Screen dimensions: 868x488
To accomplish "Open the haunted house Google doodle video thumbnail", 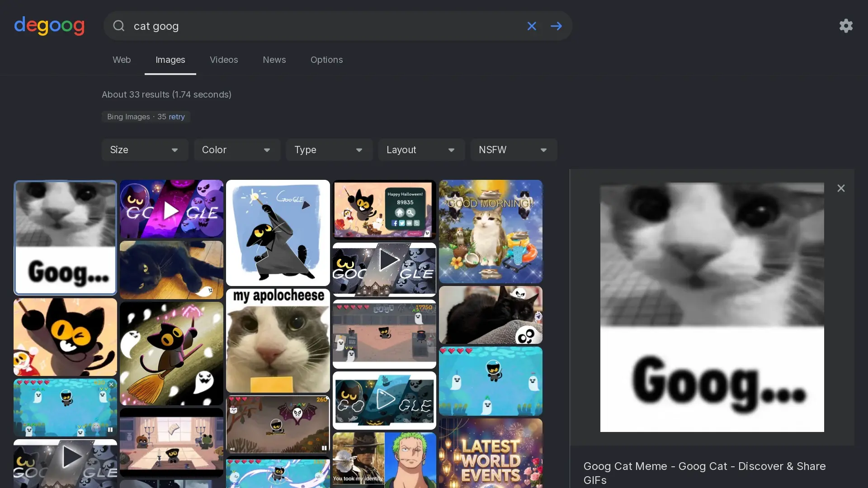I will [x=384, y=270].
